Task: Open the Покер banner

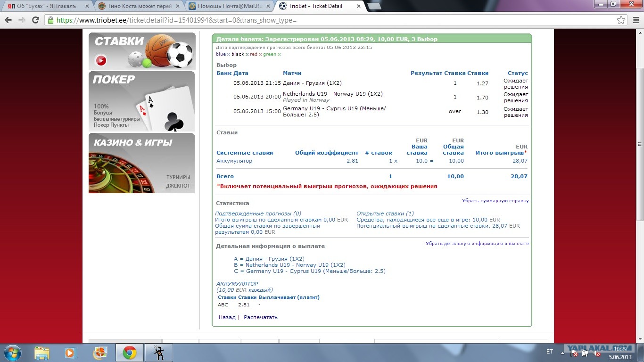Action: (142, 101)
